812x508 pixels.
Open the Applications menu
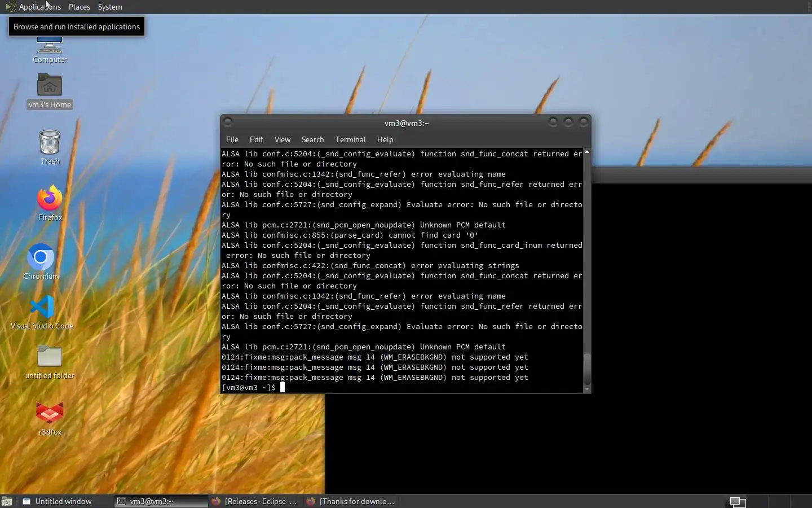point(33,7)
